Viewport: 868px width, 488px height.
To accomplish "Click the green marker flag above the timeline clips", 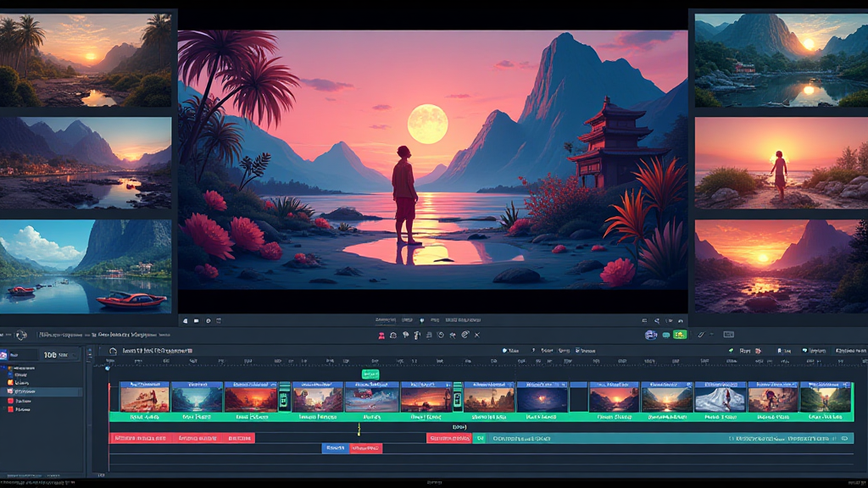I will (x=370, y=374).
